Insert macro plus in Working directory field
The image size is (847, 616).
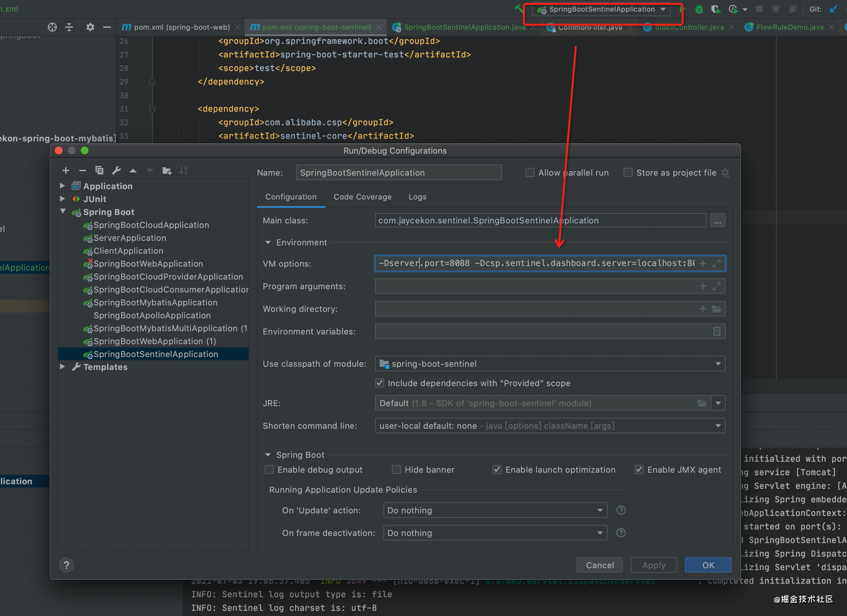point(703,309)
